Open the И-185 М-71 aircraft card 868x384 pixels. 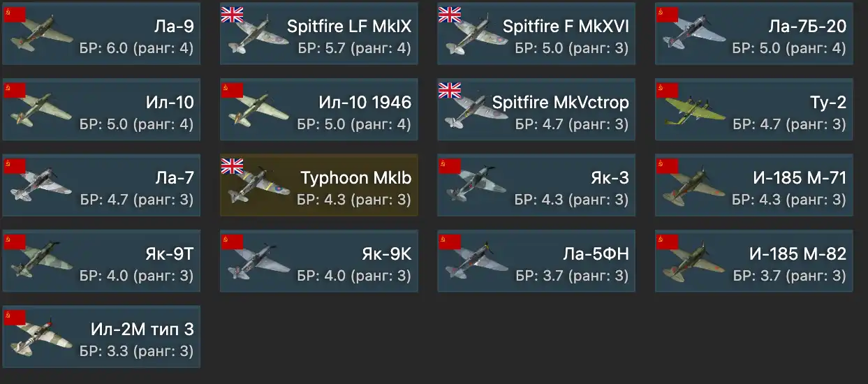[x=753, y=185]
